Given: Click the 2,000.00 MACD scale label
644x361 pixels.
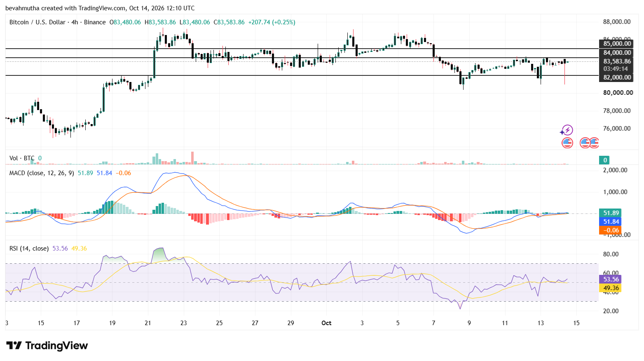Looking at the screenshot, I should point(615,170).
